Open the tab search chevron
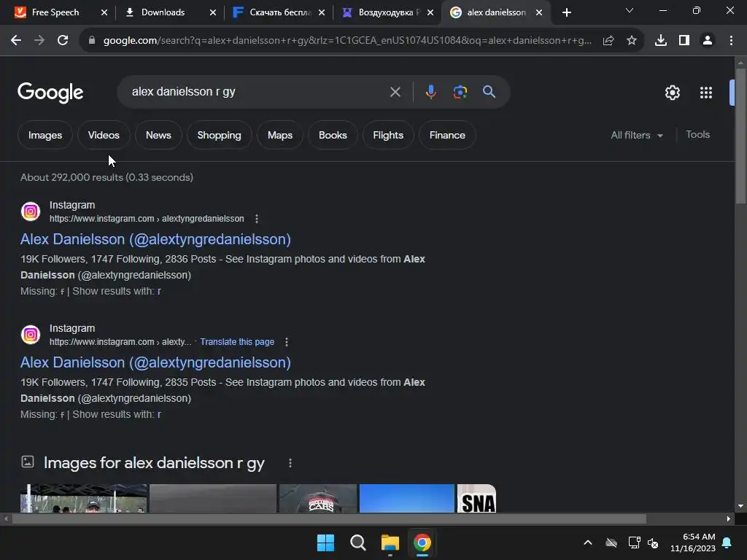The image size is (747, 560). 630,10
